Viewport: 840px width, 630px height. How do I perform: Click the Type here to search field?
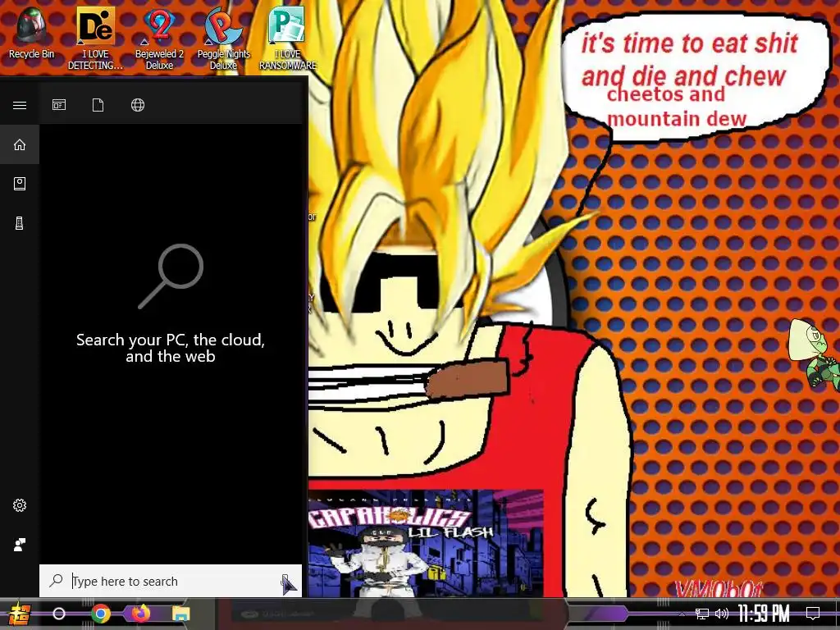click(171, 581)
